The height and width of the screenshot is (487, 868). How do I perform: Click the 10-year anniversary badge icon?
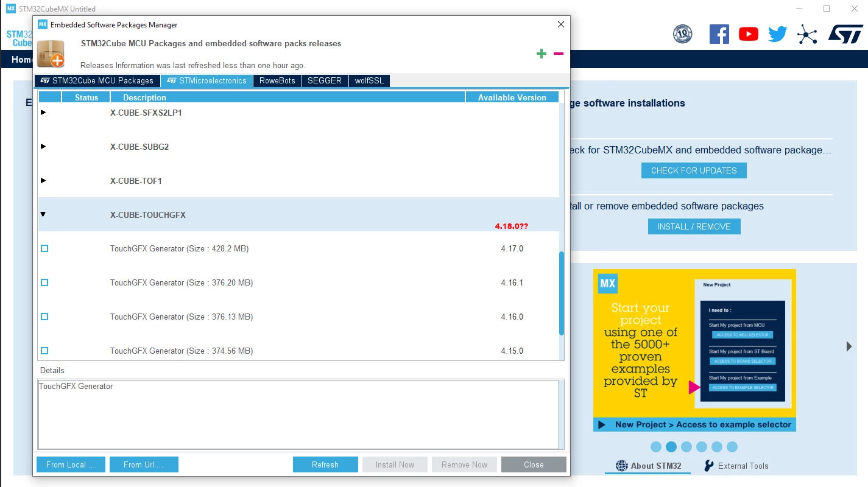tap(682, 34)
